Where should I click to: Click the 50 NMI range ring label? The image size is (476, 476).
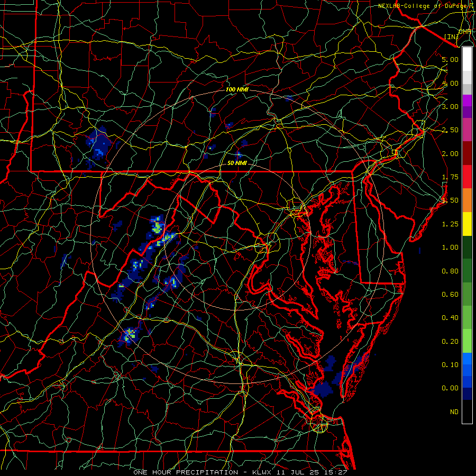[x=237, y=163]
